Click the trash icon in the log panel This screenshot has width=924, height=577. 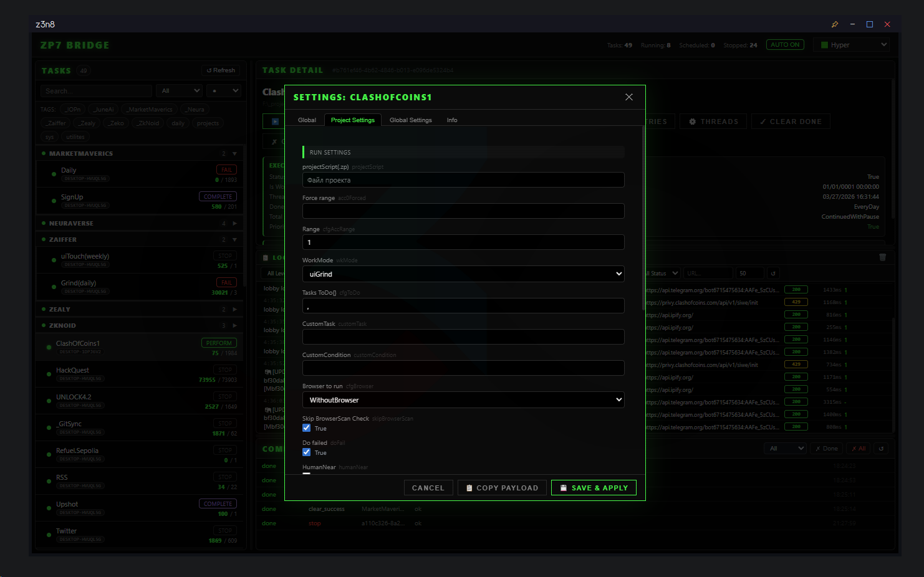(882, 257)
